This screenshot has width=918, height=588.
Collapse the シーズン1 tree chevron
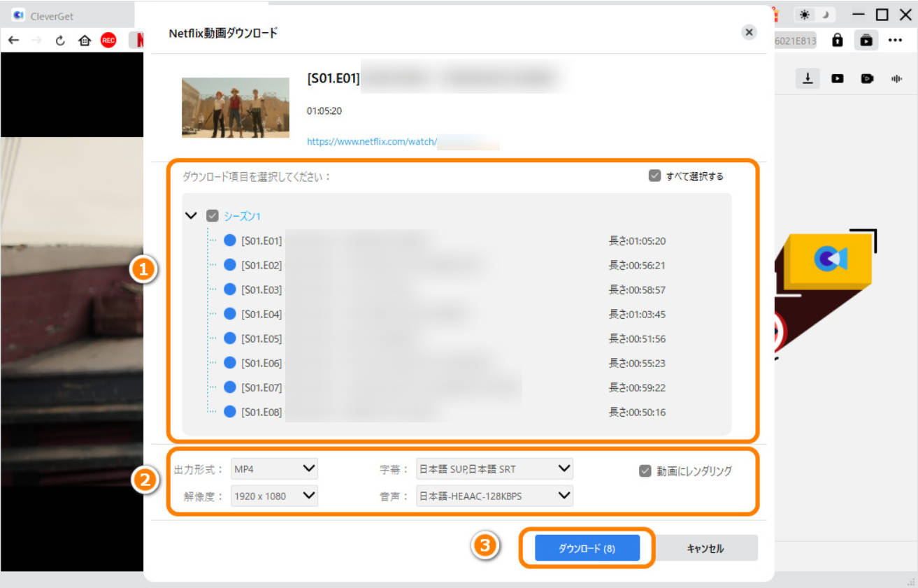click(x=191, y=216)
